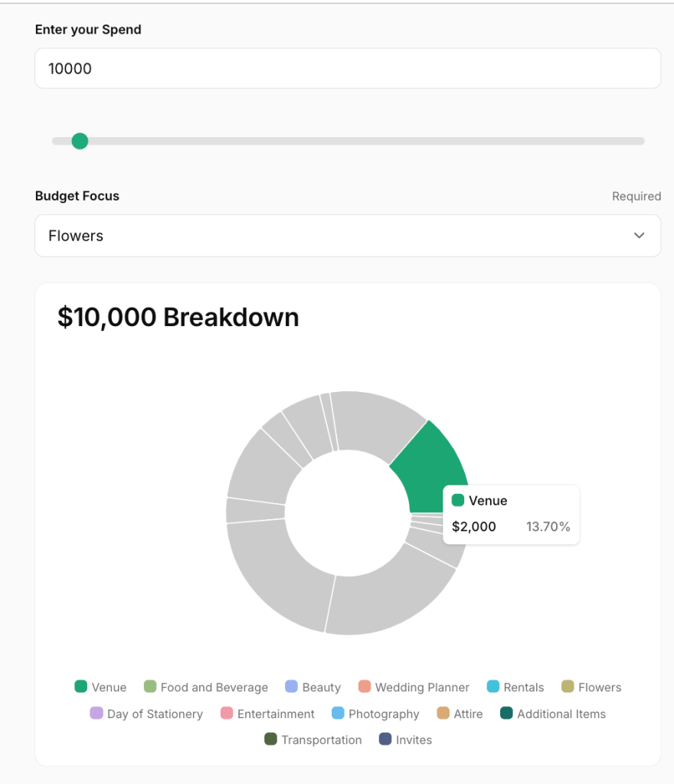Viewport: 674px width, 784px height.
Task: Click the spend amount input field
Action: (x=348, y=68)
